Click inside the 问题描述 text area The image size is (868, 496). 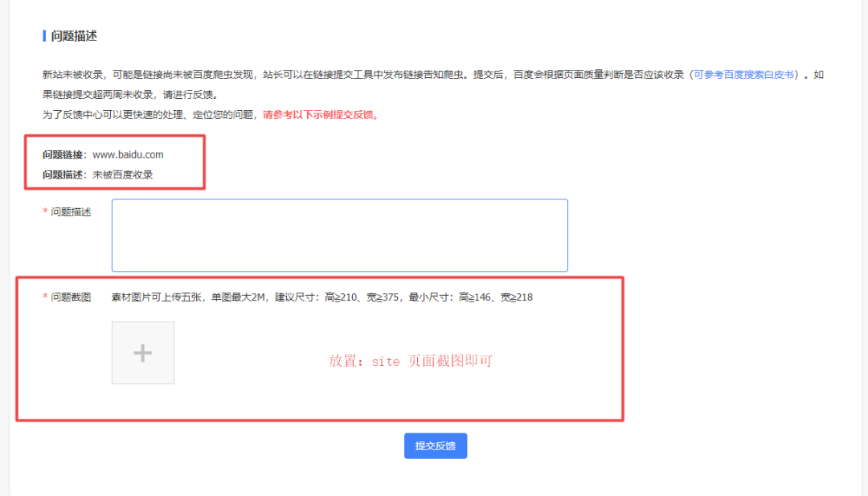tap(339, 235)
